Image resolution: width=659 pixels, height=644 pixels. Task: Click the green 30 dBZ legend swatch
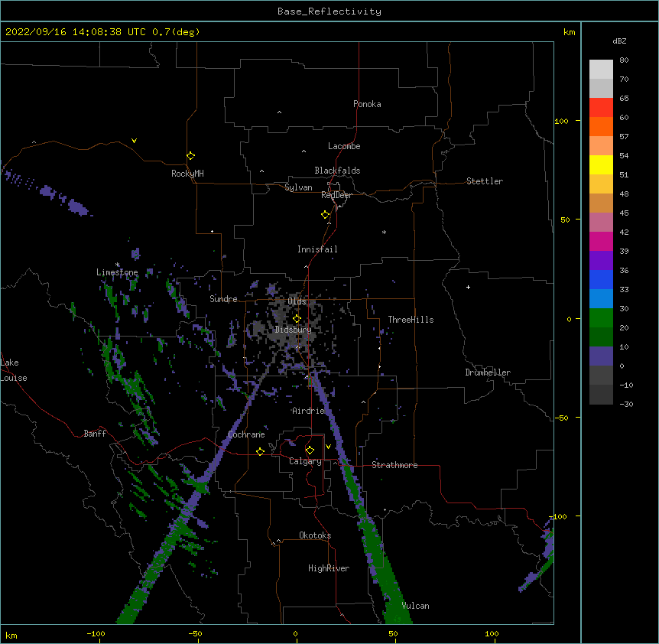click(x=601, y=318)
